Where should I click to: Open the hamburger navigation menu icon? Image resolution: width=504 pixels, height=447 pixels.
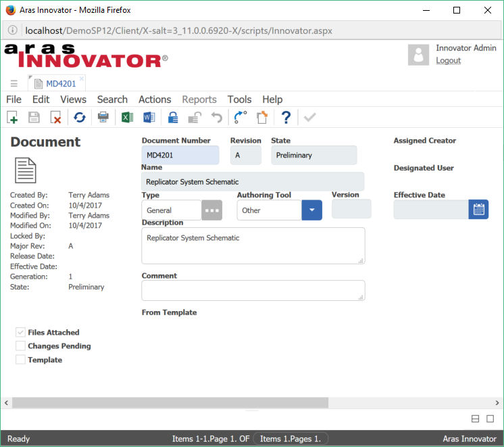(14, 84)
